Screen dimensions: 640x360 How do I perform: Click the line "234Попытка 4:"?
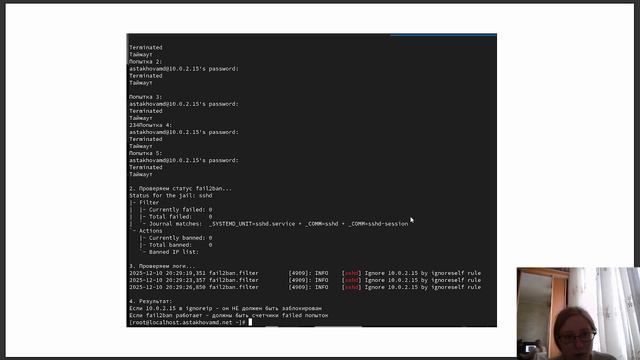[151, 125]
